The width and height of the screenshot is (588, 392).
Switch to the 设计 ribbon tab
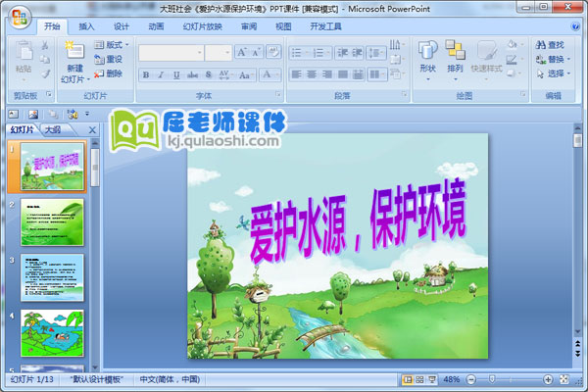[x=122, y=26]
